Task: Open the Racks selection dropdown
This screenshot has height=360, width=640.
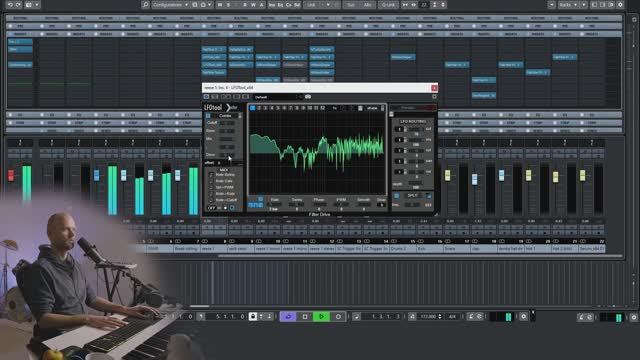Action: [x=570, y=5]
